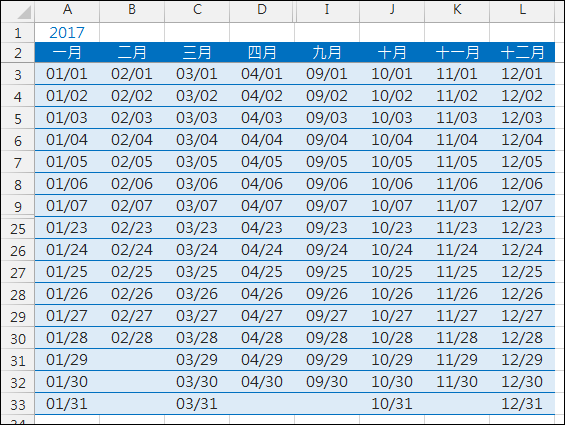Select the cell showing 09/30
The width and height of the screenshot is (565, 425).
[327, 382]
